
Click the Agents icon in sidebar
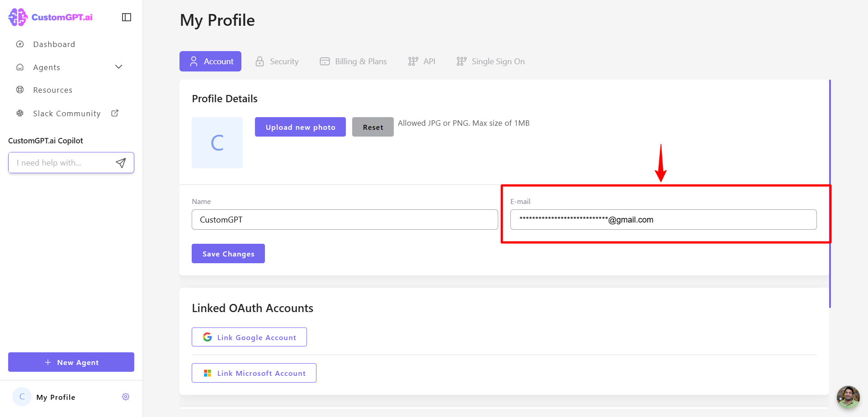tap(20, 67)
